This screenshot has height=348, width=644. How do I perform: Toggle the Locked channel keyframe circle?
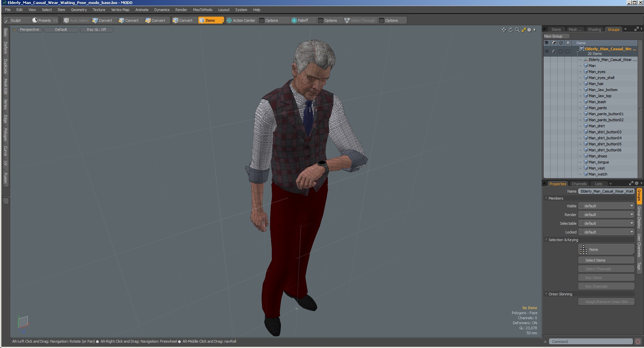pyautogui.click(x=581, y=232)
